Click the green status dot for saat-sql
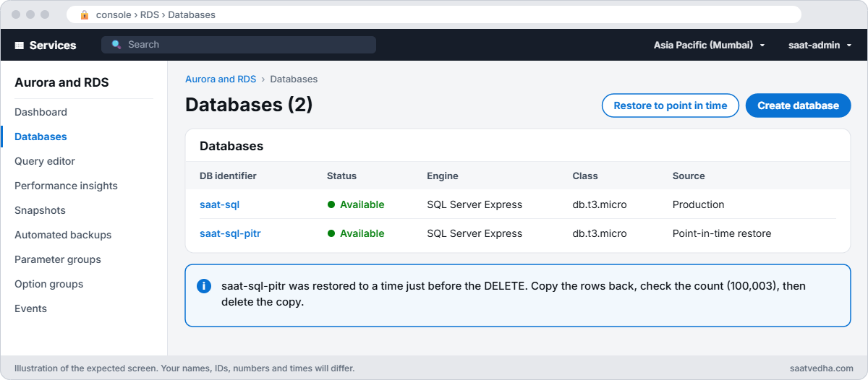 331,204
